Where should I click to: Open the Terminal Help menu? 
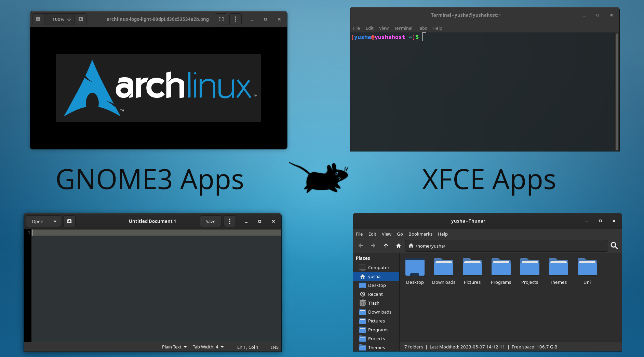pyautogui.click(x=437, y=28)
